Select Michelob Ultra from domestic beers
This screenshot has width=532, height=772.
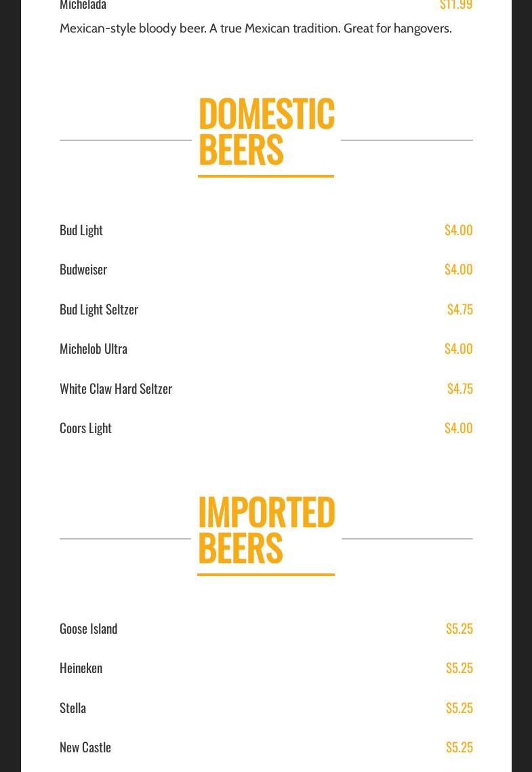[x=94, y=348]
